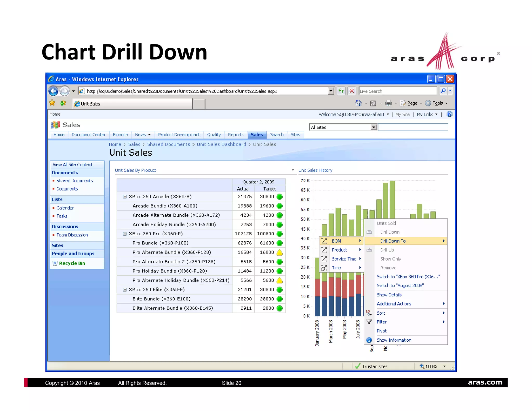This screenshot has height=411, width=532.
Task: Click the Live Search magnifier icon
Action: pos(443,91)
